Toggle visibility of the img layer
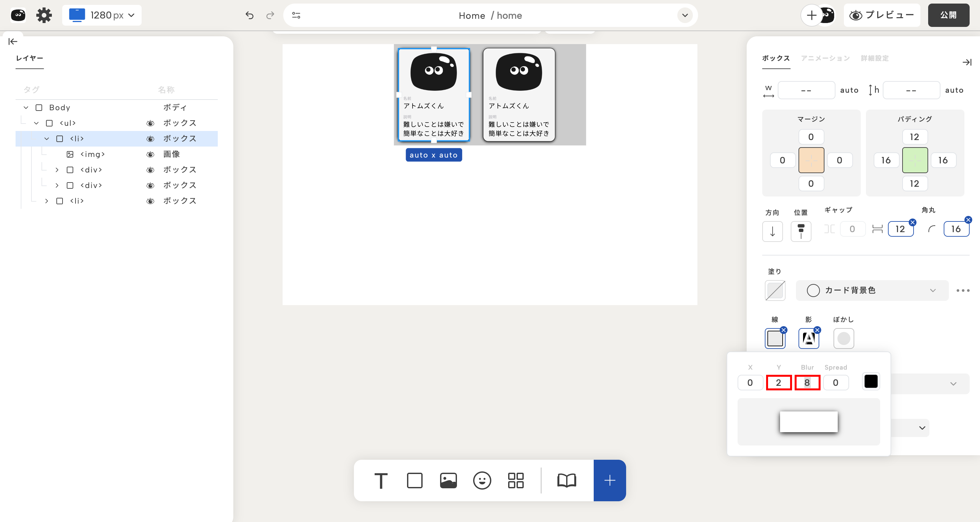Viewport: 980px width, 522px height. tap(150, 154)
